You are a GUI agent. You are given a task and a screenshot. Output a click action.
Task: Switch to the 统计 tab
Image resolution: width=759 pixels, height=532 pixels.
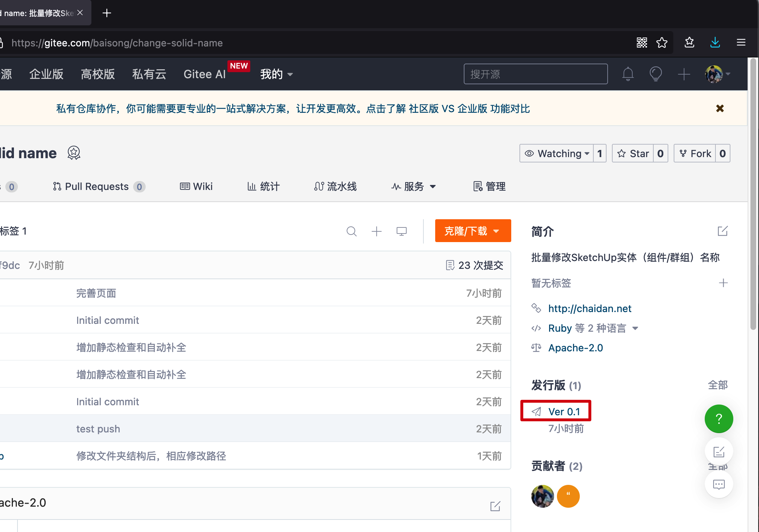click(x=263, y=186)
